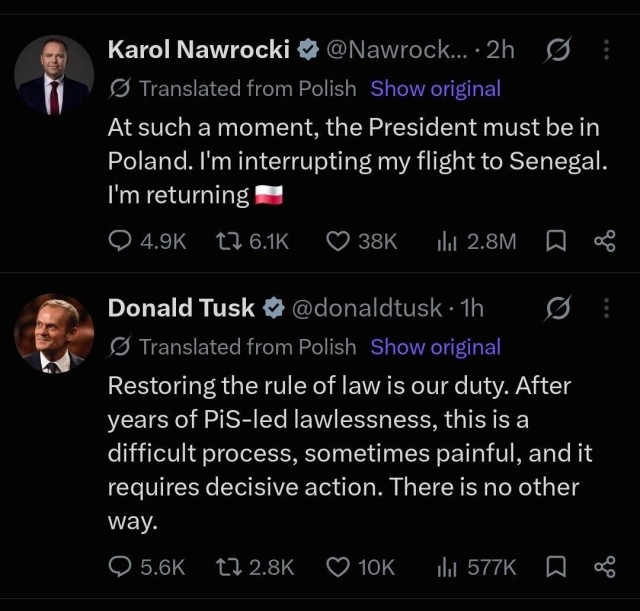Reply to Karol Nawrocki's post
The image size is (640, 611).
(147, 241)
